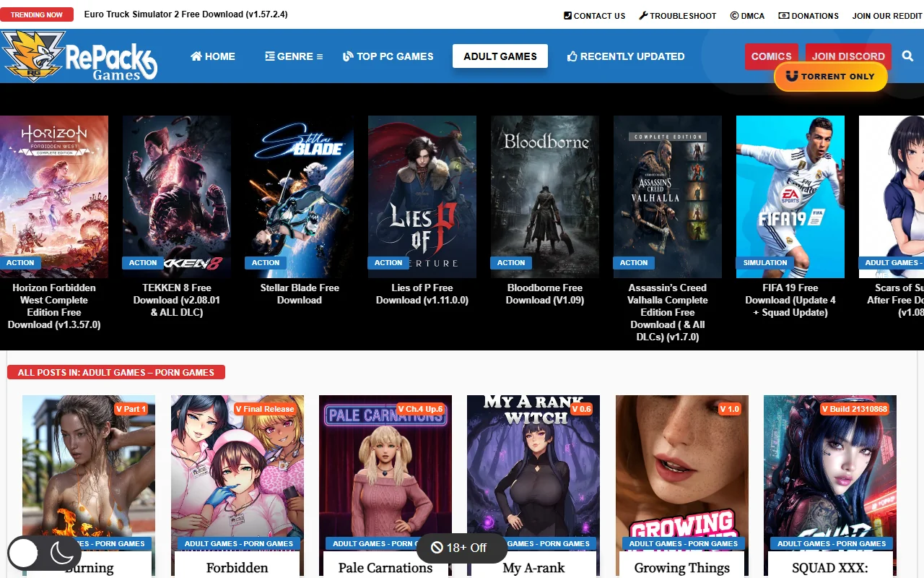Open the Bloodborne game thumbnail
The height and width of the screenshot is (578, 924).
click(545, 196)
